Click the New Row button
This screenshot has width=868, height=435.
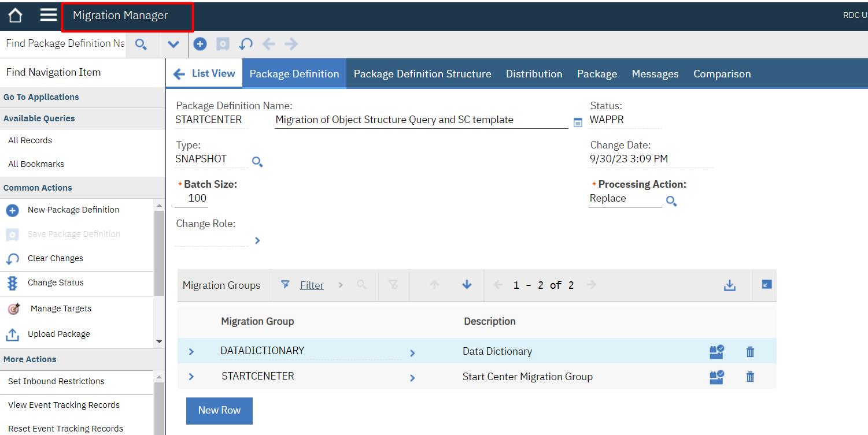(219, 411)
